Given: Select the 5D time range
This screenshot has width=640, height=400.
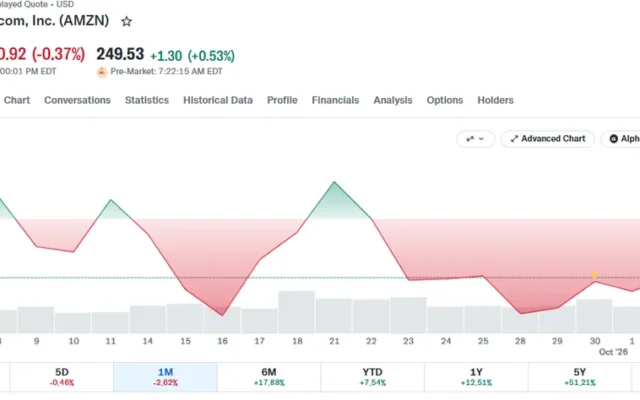Looking at the screenshot, I should click(x=62, y=377).
